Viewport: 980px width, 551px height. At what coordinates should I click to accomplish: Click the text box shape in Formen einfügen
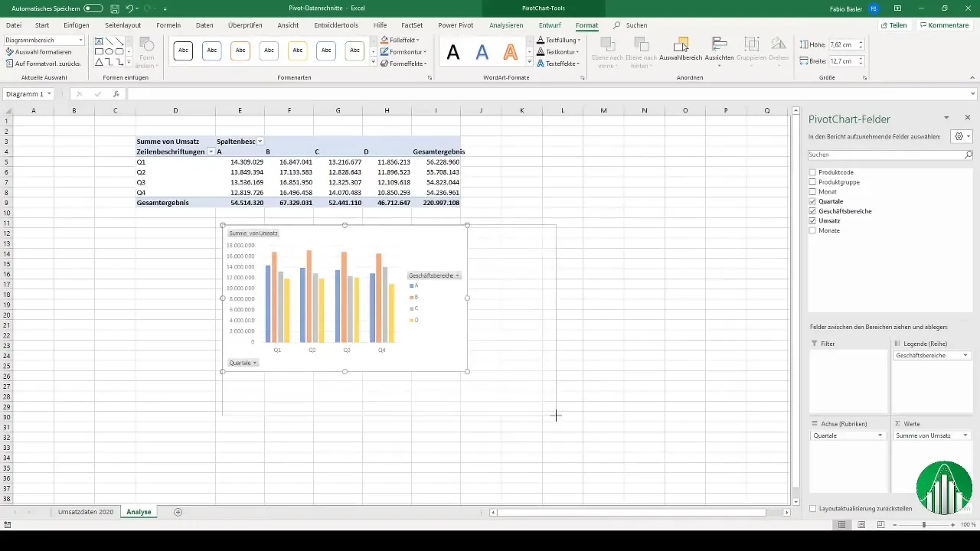click(100, 41)
